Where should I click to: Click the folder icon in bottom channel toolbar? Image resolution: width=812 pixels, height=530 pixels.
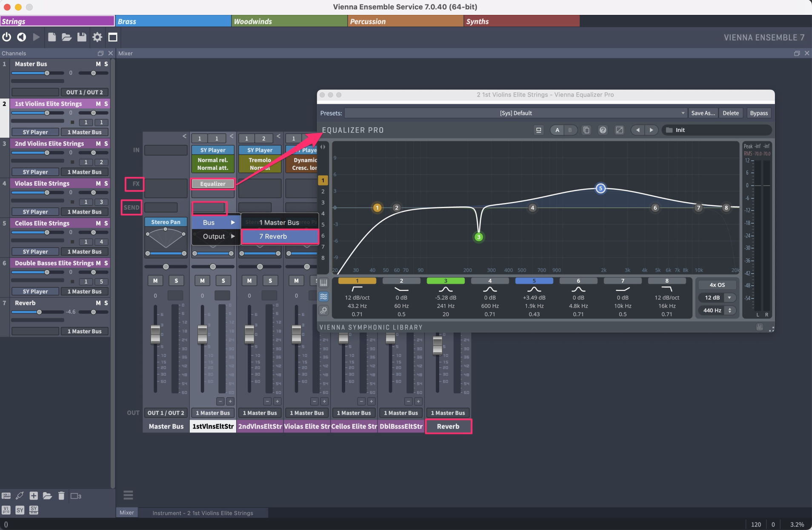[x=47, y=496]
